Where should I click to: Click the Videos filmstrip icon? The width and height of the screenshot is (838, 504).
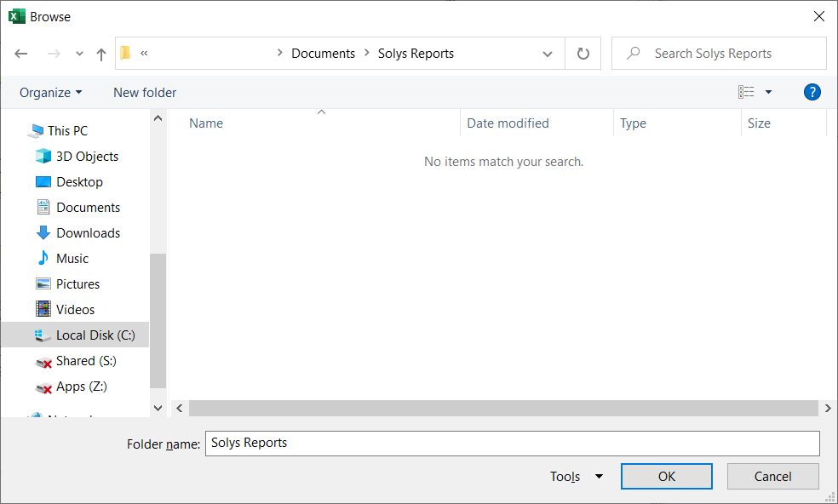tap(43, 309)
